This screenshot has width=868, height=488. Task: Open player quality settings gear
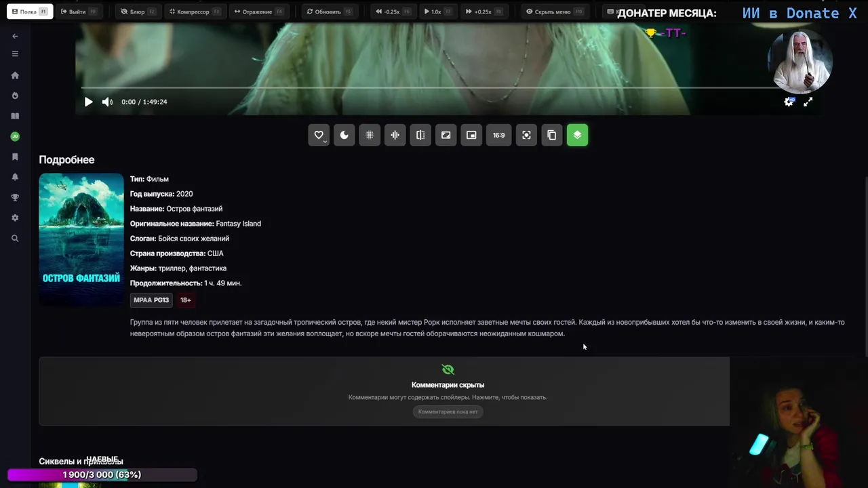pos(789,102)
